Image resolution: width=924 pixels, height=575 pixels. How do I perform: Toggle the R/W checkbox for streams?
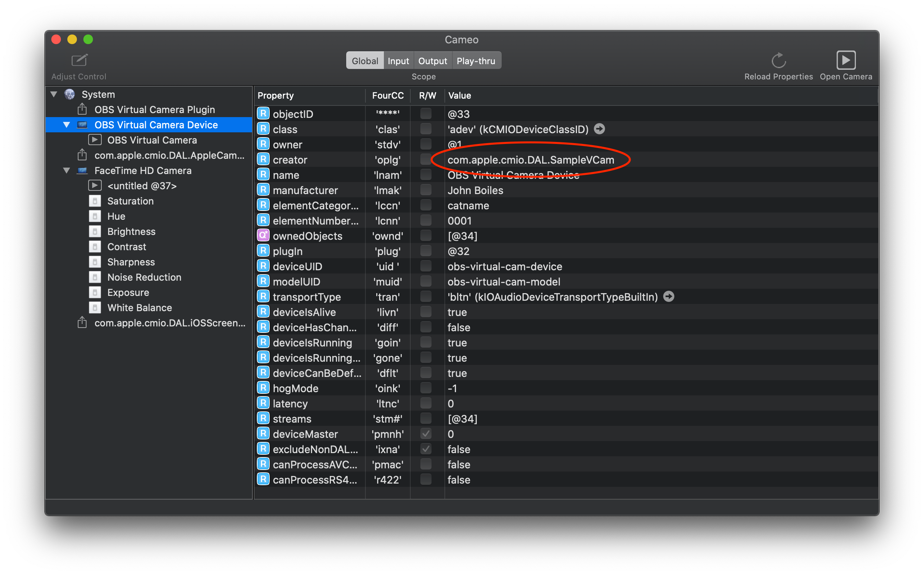[426, 419]
